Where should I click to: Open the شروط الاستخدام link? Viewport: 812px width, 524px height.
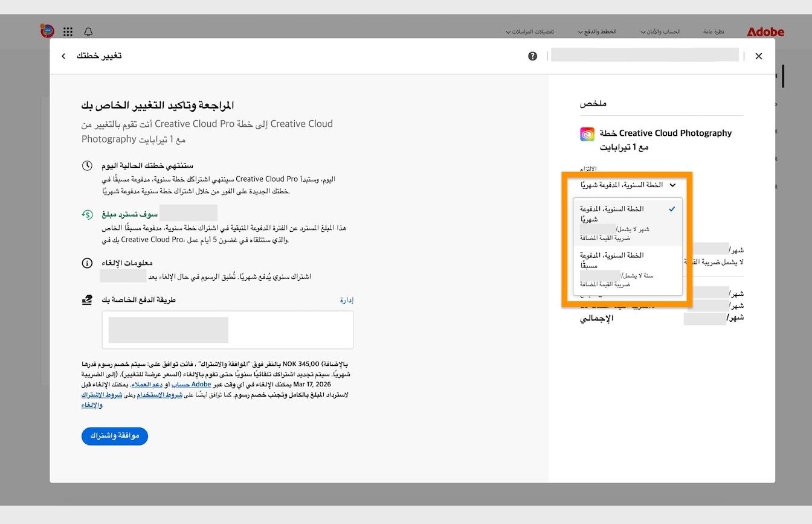(x=159, y=395)
